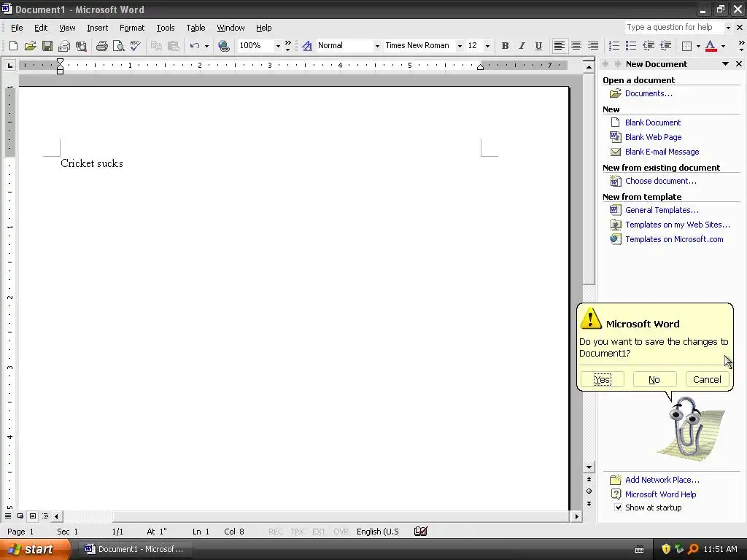Open Microsoft Word Help link

[x=660, y=494]
